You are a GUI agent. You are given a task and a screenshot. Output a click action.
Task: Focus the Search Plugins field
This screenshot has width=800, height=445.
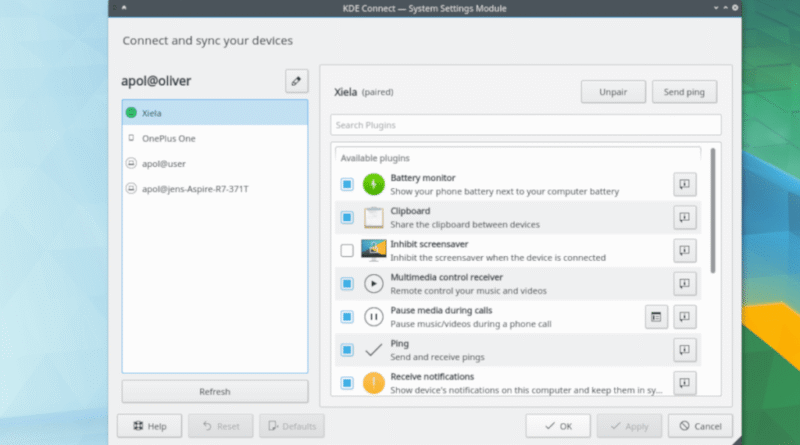[526, 125]
